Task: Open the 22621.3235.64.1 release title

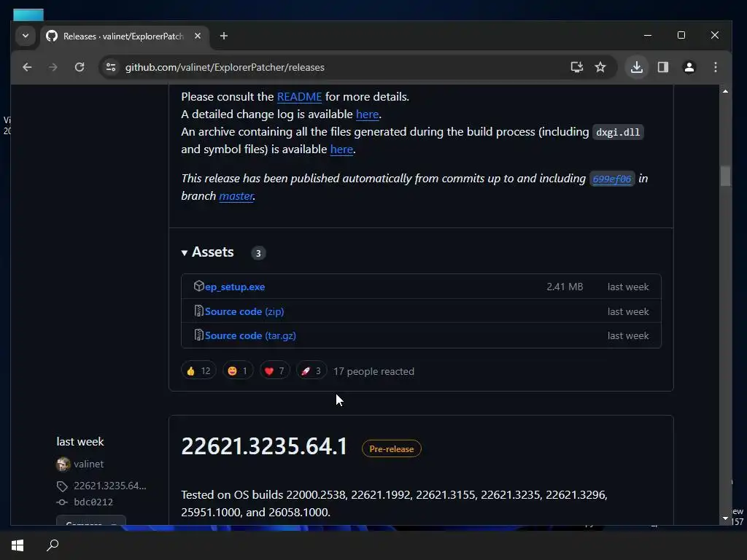Action: tap(264, 447)
